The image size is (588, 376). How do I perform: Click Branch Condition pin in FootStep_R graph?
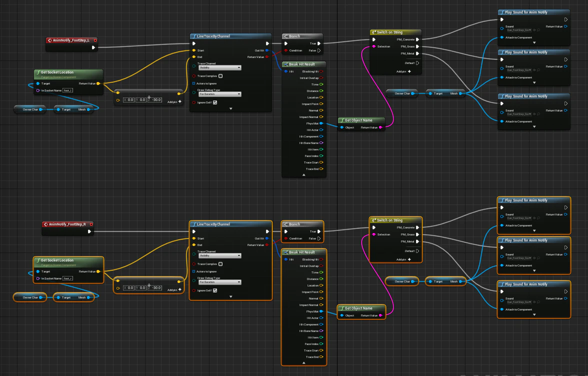[x=286, y=238]
